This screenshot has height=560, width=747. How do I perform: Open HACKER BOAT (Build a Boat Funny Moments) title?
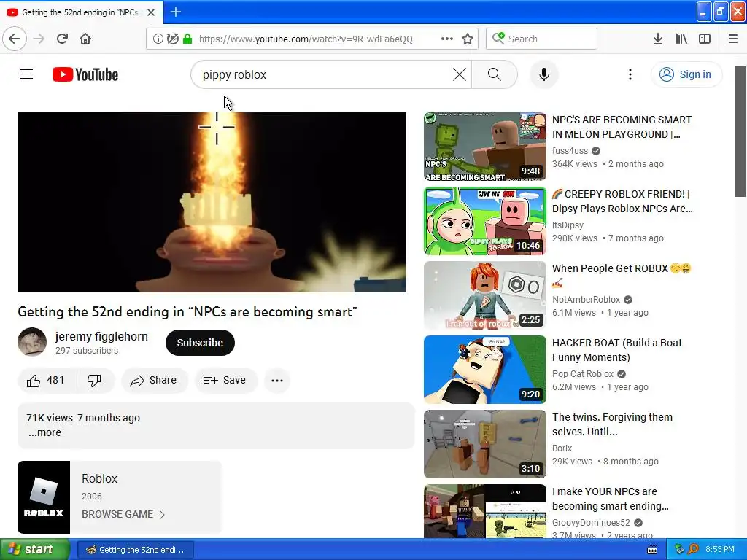coord(617,350)
